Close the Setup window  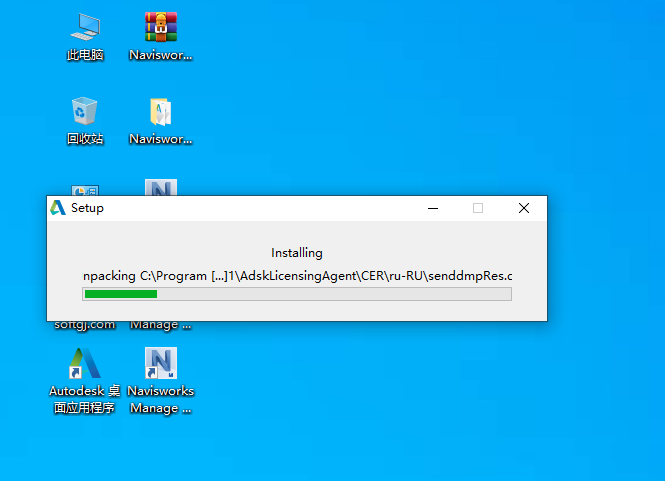pos(524,208)
